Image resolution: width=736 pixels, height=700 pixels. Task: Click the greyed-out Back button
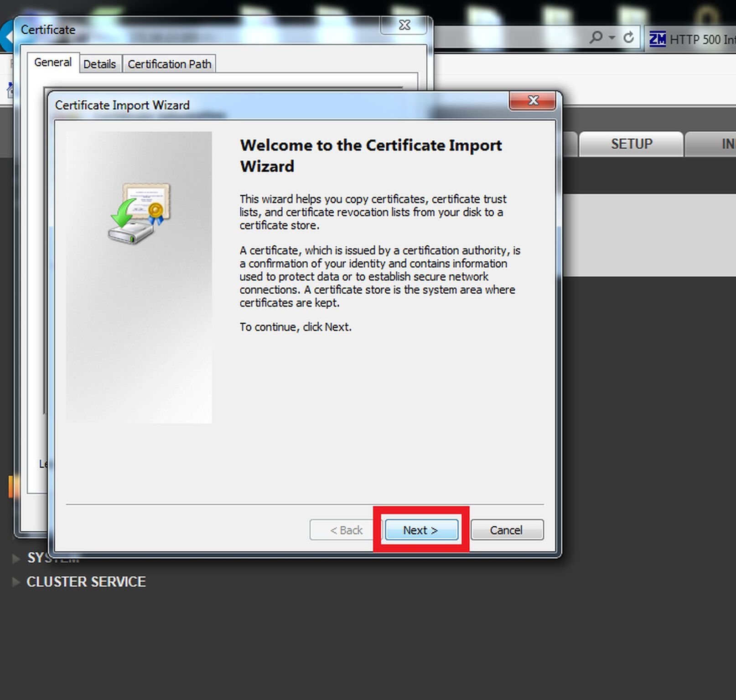click(x=346, y=530)
